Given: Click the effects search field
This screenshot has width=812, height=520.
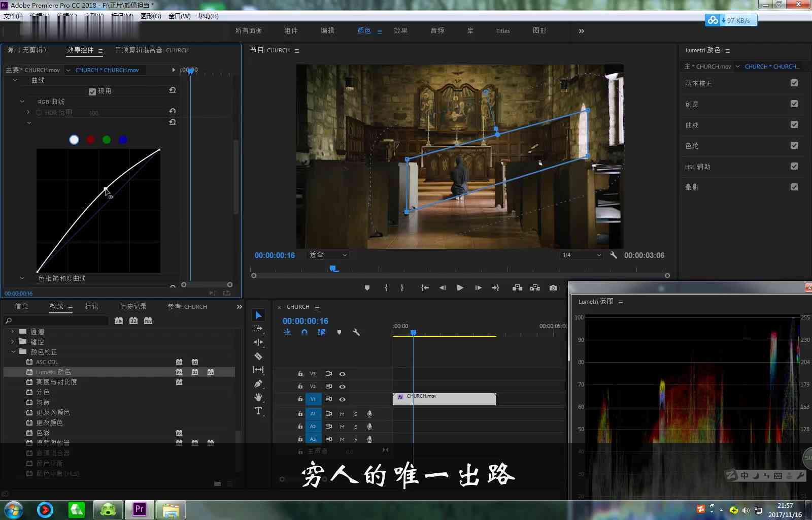Looking at the screenshot, I should click(x=56, y=320).
